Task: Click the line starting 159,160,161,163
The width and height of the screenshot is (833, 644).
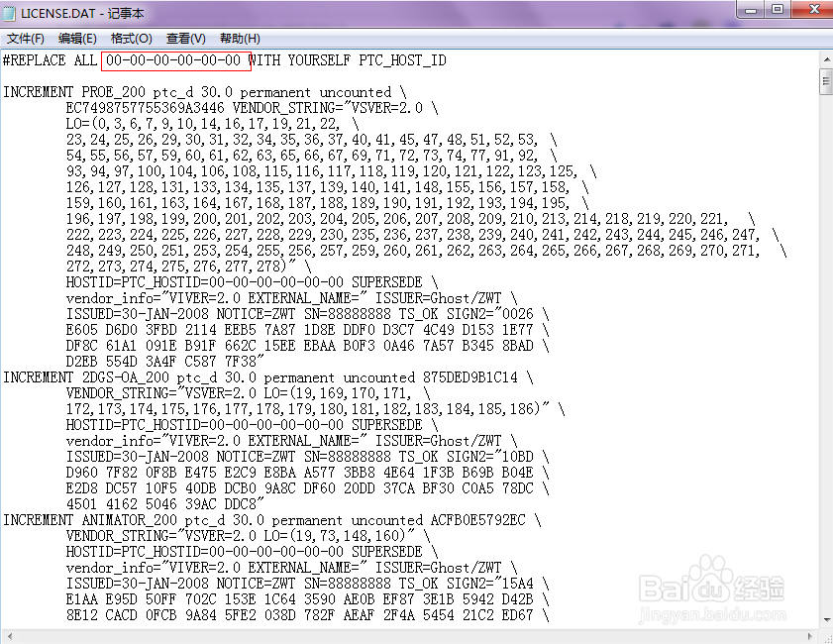Action: coord(327,203)
